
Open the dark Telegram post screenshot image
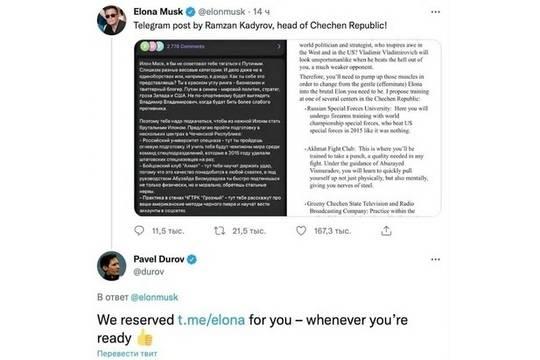coord(210,128)
